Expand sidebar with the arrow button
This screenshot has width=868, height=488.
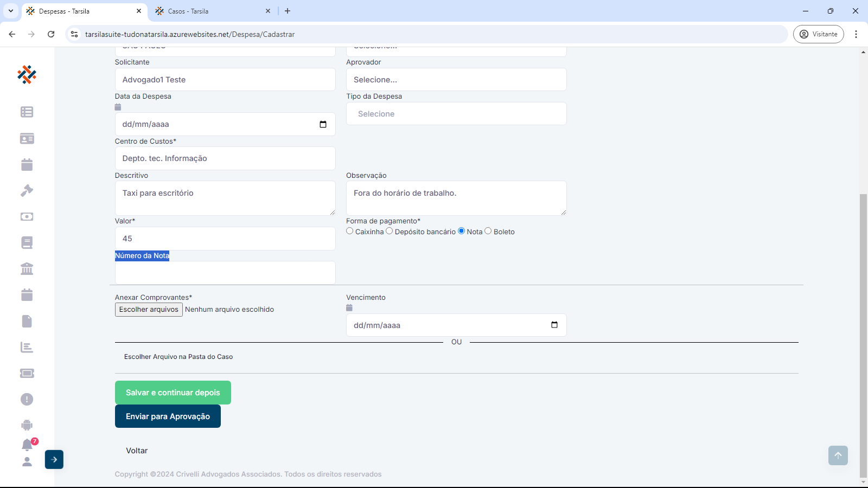click(x=54, y=459)
